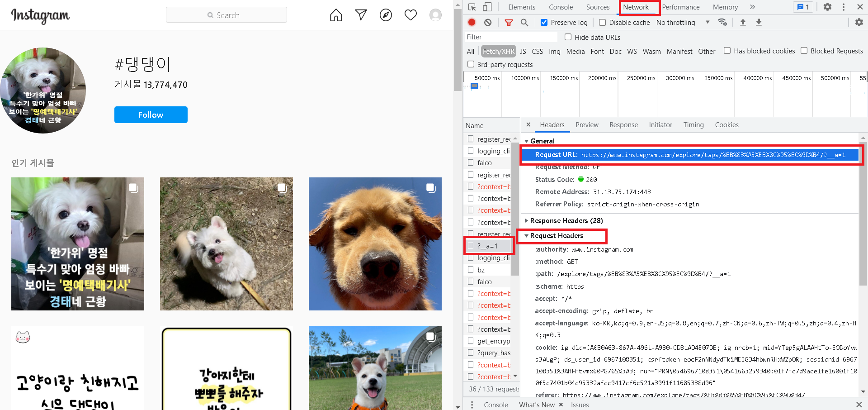Open white puppy on grass post

[x=226, y=244]
